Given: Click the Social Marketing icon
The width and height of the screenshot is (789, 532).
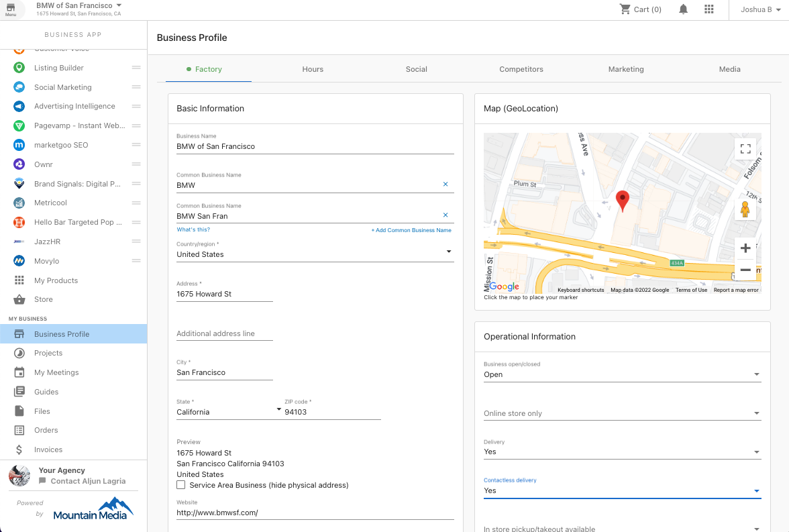Looking at the screenshot, I should pyautogui.click(x=19, y=87).
